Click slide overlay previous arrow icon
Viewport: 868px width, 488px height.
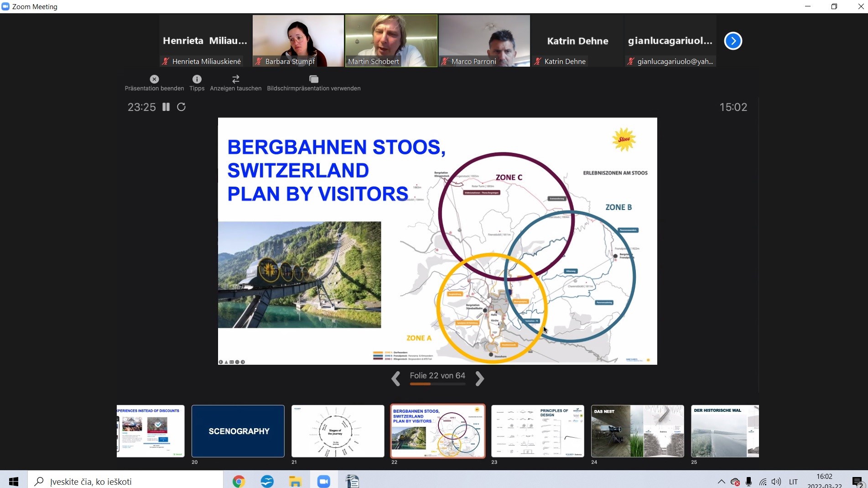tap(221, 362)
